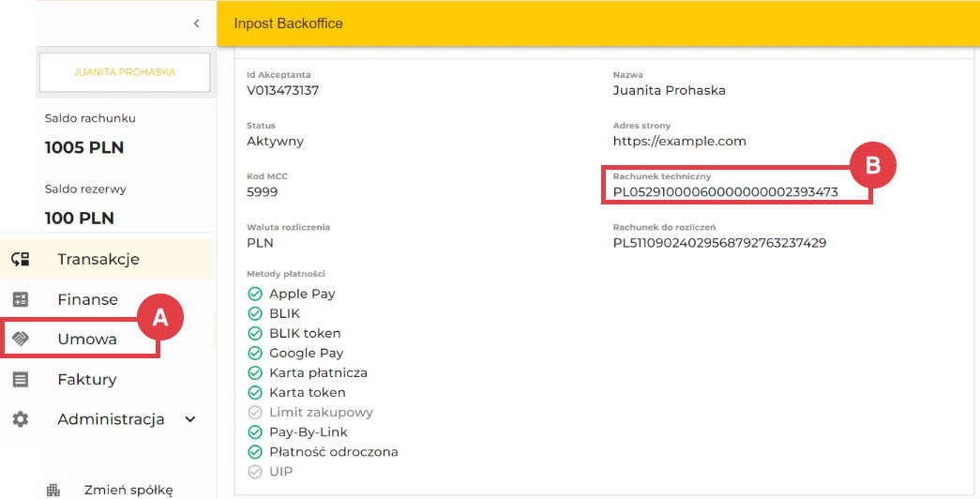The image size is (980, 499).
Task: Click the Finanse calculator icon
Action: pyautogui.click(x=21, y=299)
